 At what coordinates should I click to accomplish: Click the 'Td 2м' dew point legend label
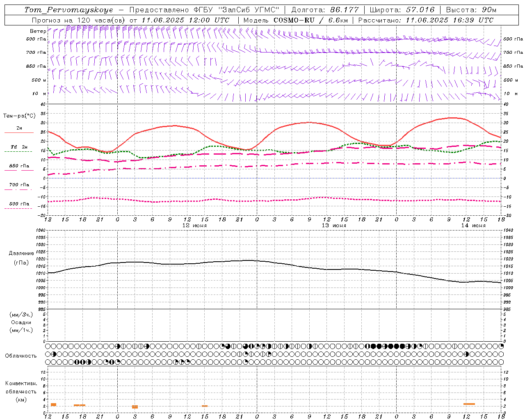tap(19, 147)
